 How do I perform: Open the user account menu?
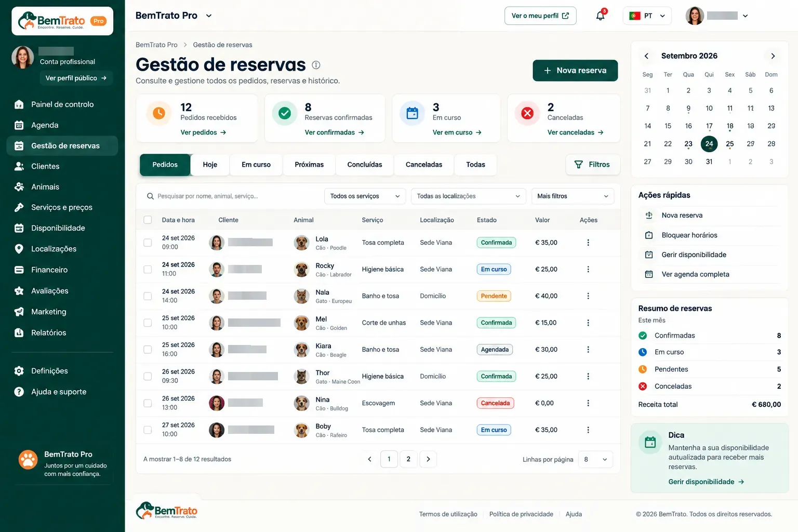717,16
